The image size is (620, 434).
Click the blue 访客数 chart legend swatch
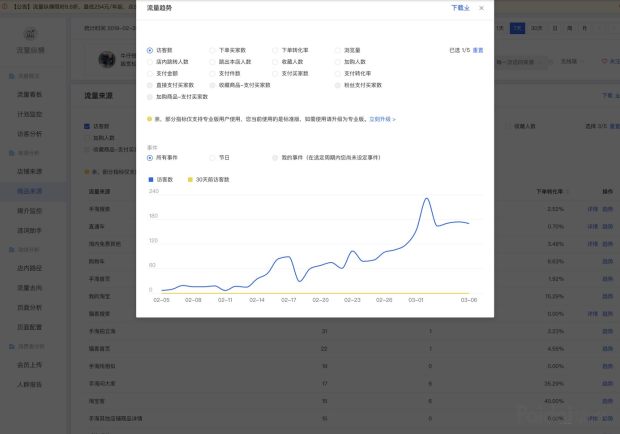[151, 179]
